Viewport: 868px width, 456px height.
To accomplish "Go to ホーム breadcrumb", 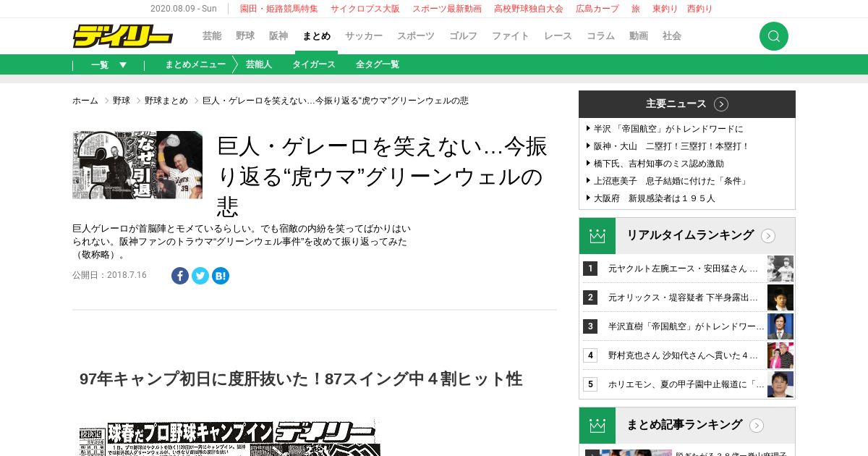I will coord(85,101).
